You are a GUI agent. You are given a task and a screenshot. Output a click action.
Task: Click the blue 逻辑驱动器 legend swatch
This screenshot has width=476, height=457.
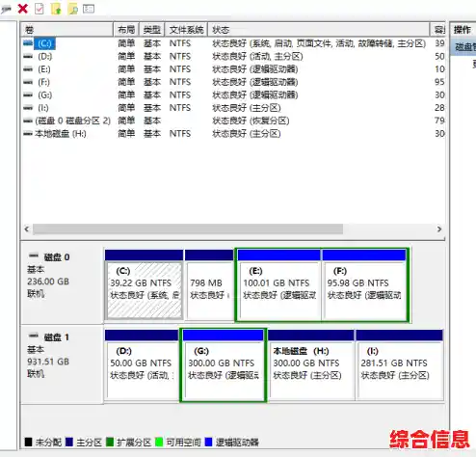[x=209, y=443]
